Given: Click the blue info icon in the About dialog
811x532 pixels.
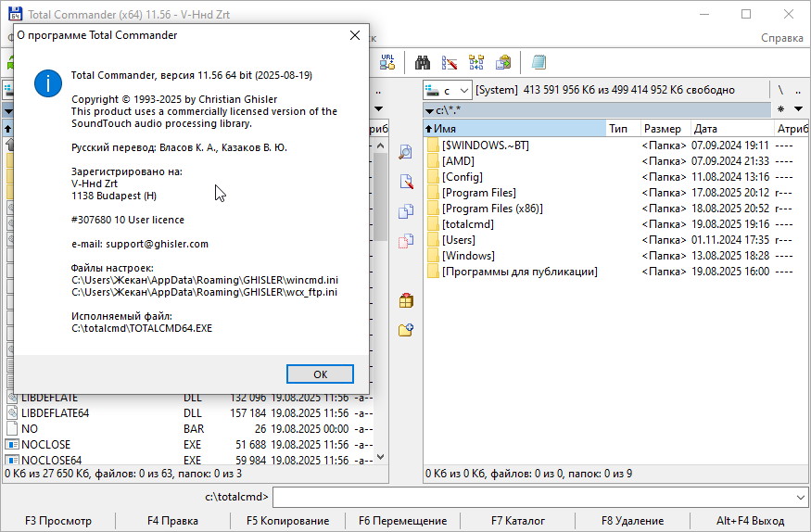Looking at the screenshot, I should (x=48, y=83).
